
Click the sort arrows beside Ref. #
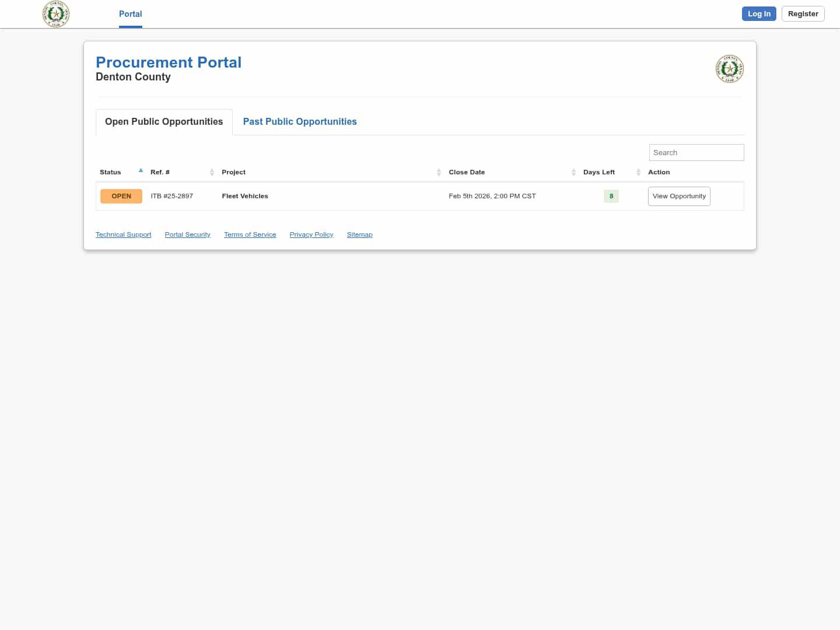(x=212, y=172)
